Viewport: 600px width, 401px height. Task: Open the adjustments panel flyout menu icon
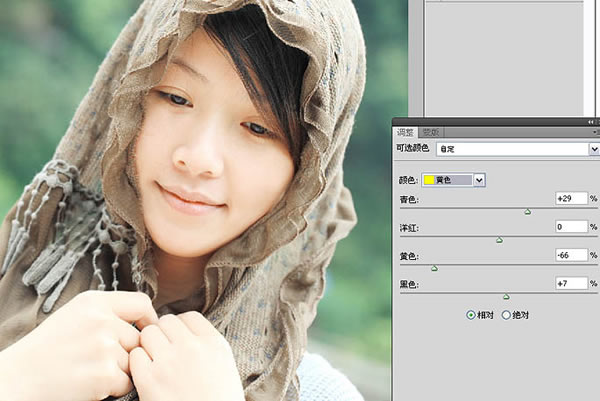596,132
